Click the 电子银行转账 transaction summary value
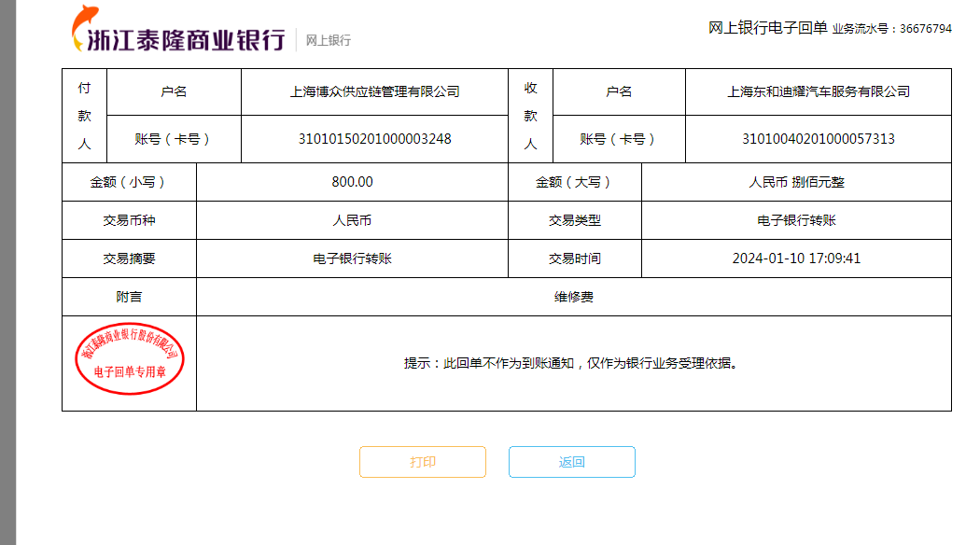This screenshot has height=545, width=980. point(352,259)
